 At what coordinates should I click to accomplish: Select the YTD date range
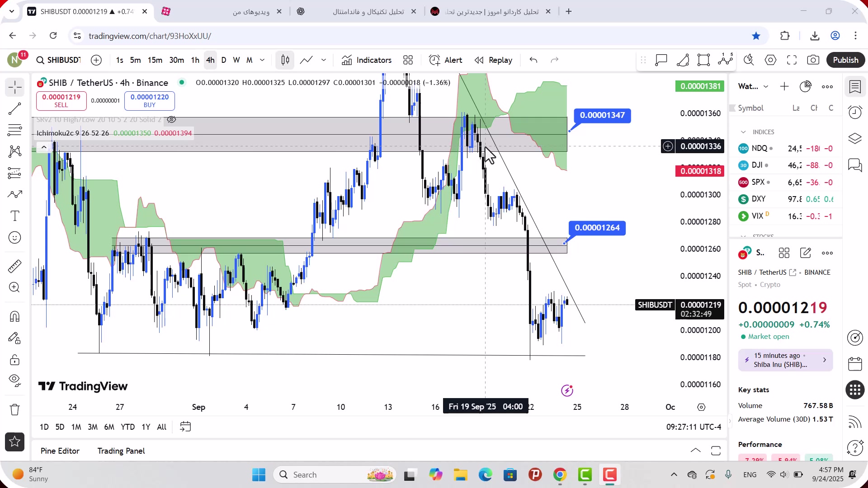pyautogui.click(x=127, y=427)
